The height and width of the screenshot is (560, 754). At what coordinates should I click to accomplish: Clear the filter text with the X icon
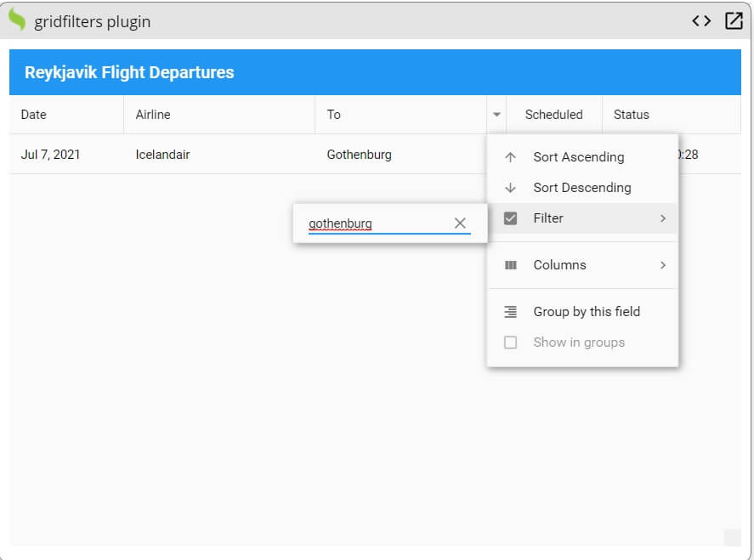460,223
